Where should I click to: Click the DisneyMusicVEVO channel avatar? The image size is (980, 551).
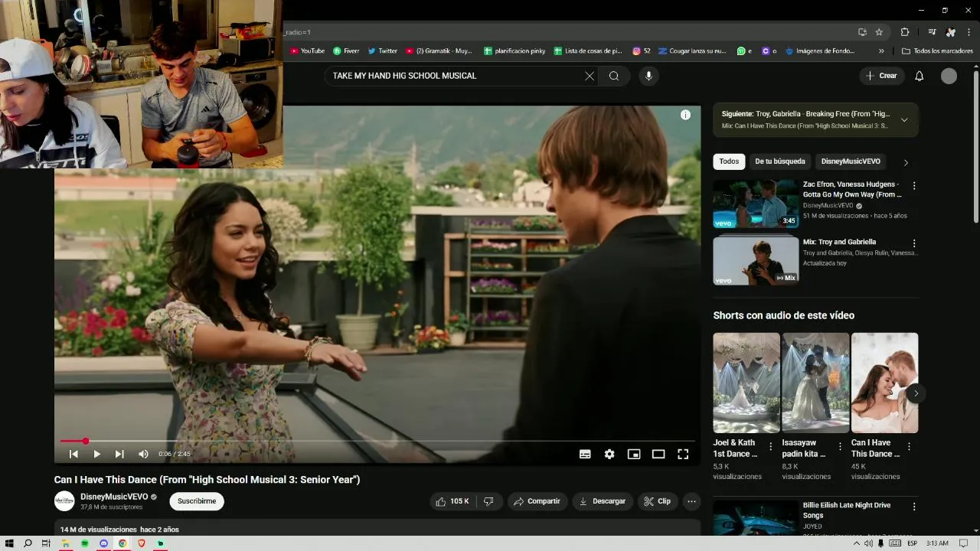click(64, 501)
